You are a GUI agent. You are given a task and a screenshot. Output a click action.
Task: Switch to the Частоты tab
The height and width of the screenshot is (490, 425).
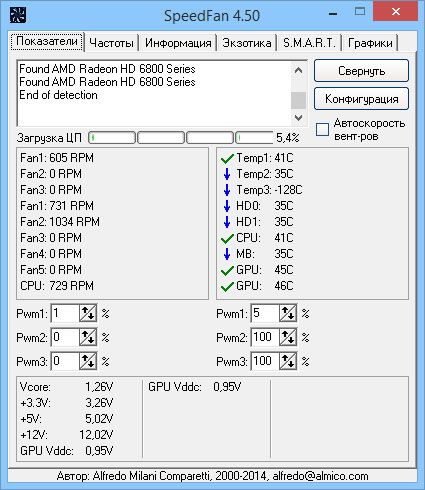(x=111, y=43)
